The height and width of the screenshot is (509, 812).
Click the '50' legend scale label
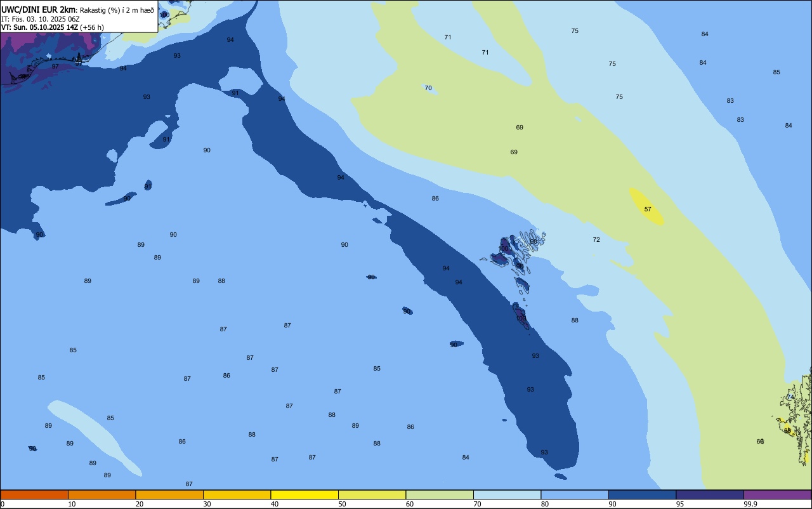pos(343,504)
